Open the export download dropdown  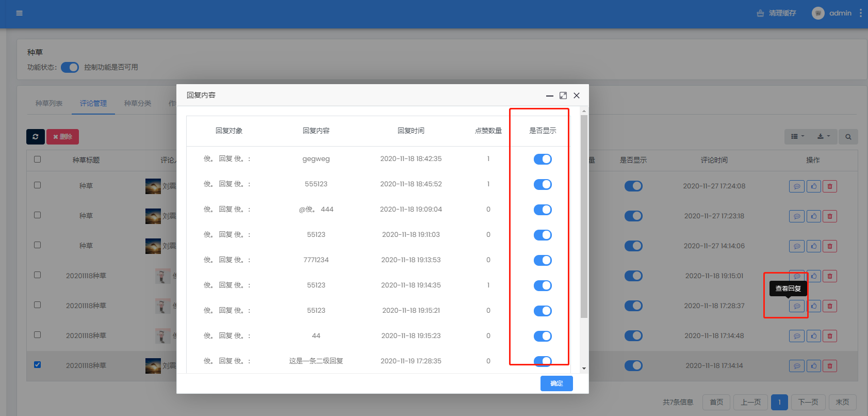823,137
